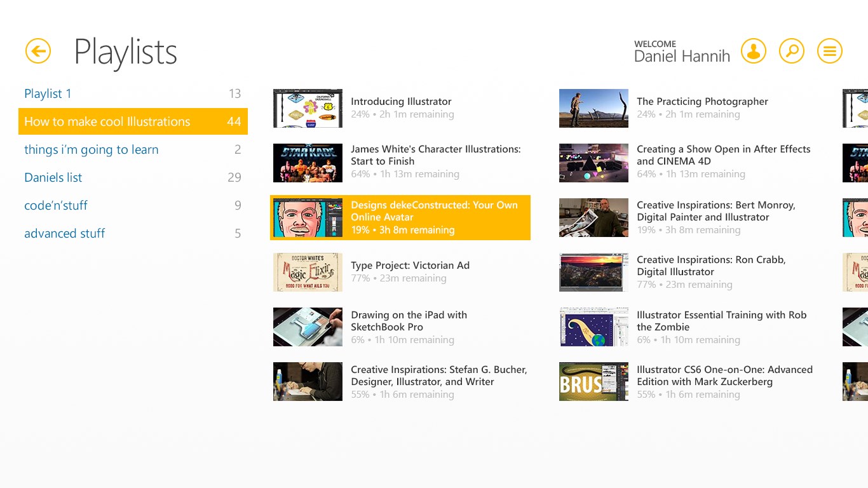Click 'The Practicing Photographer' course title
The image size is (868, 488).
(702, 101)
